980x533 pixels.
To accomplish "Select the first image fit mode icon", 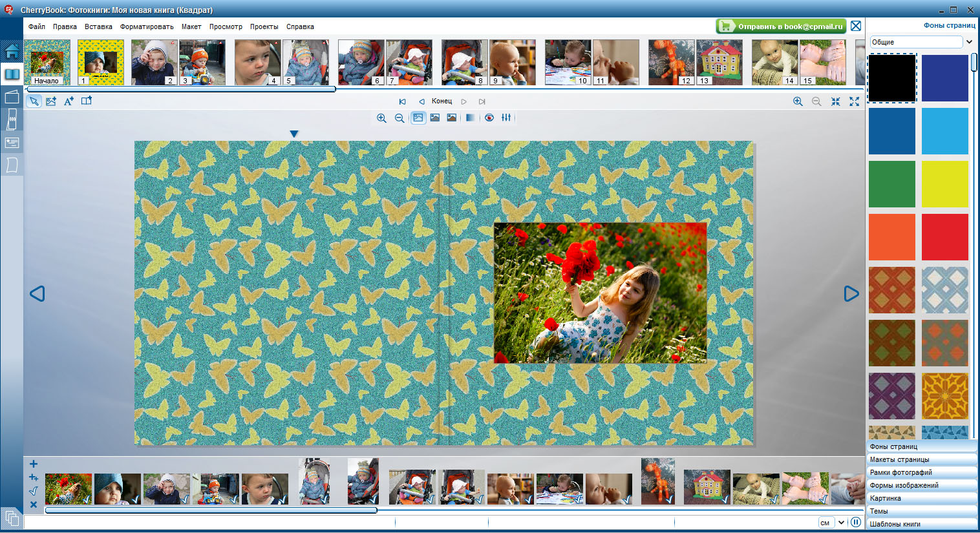I will pos(418,118).
